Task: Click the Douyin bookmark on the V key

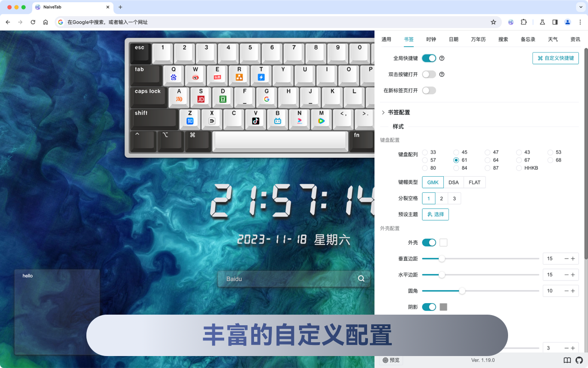Action: pyautogui.click(x=255, y=120)
